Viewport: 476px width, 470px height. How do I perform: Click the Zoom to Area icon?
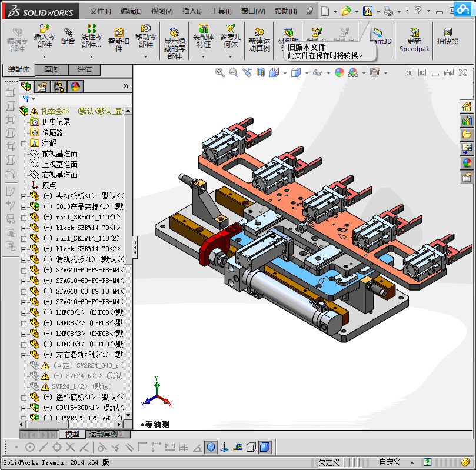pos(233,72)
